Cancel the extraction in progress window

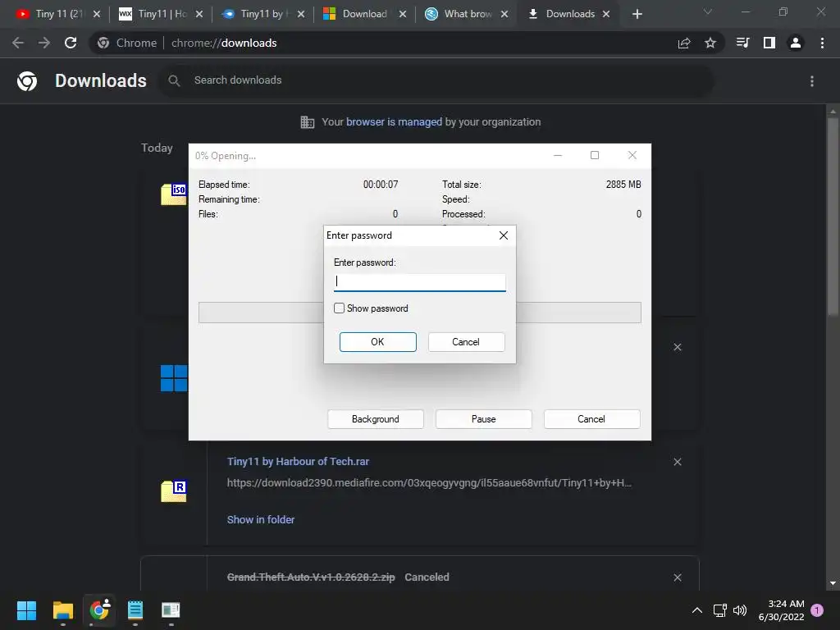click(591, 419)
